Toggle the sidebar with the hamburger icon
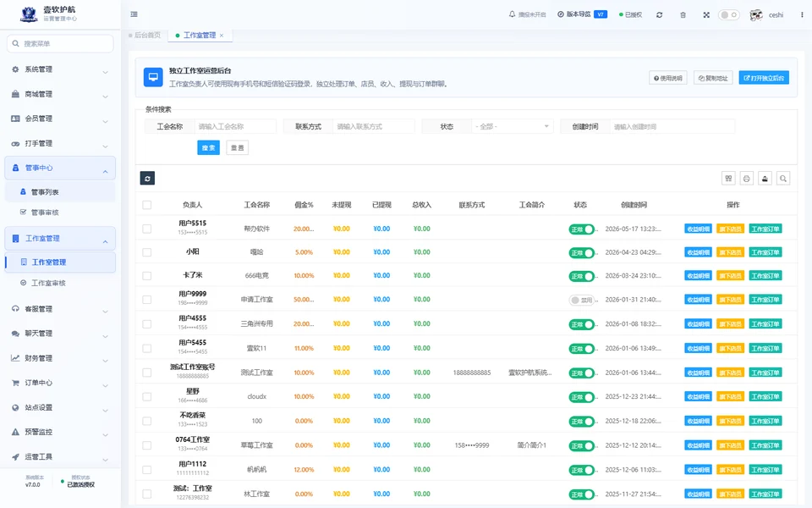This screenshot has width=812, height=508. click(x=134, y=14)
